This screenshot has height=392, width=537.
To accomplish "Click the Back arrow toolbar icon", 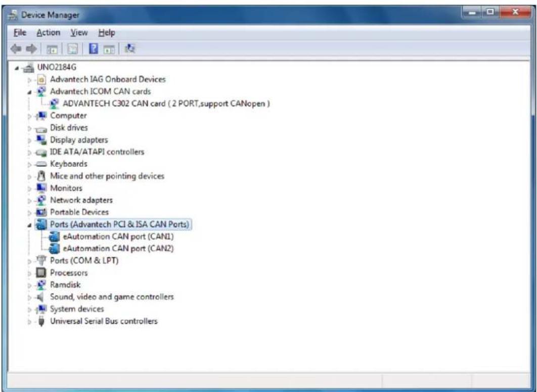I will click(16, 49).
